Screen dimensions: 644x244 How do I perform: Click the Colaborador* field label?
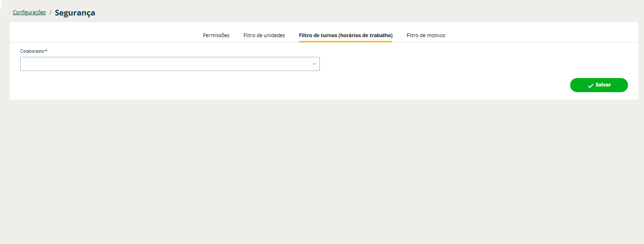pos(33,51)
